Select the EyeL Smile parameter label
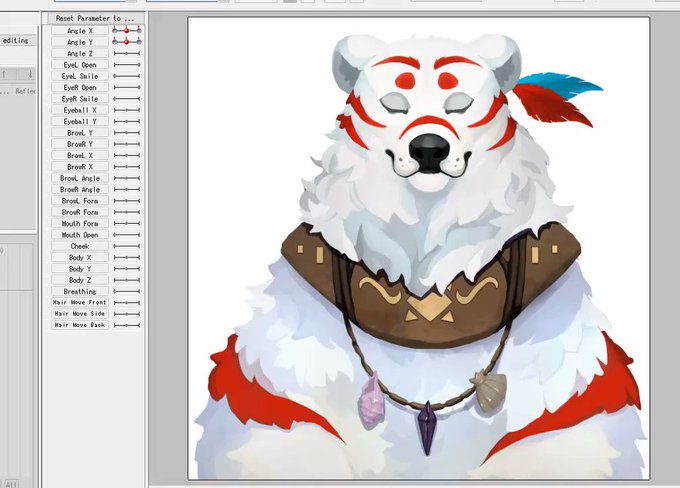Viewport: 680px width, 488px height. coord(80,76)
